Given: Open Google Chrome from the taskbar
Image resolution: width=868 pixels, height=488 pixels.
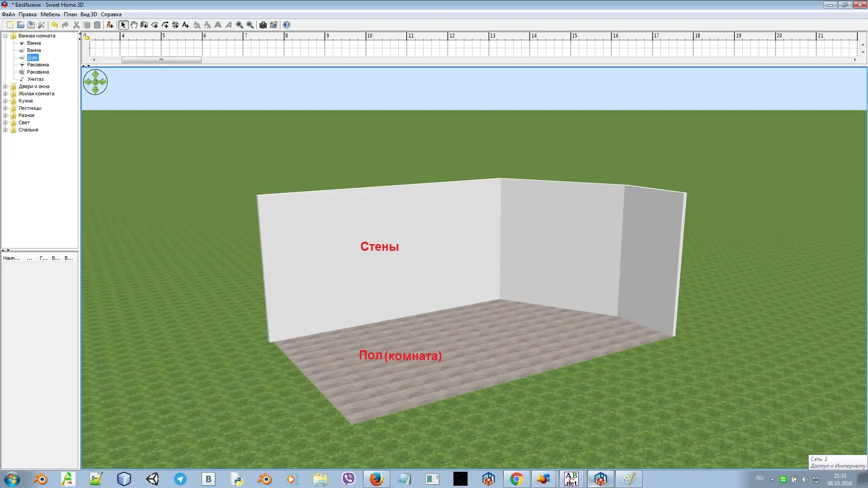Looking at the screenshot, I should pos(516,479).
